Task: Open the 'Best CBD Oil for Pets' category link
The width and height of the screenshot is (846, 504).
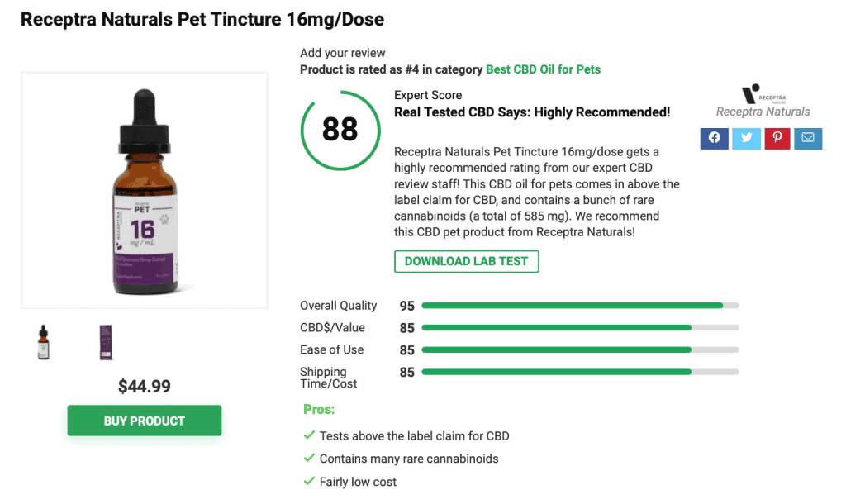Action: (x=543, y=69)
